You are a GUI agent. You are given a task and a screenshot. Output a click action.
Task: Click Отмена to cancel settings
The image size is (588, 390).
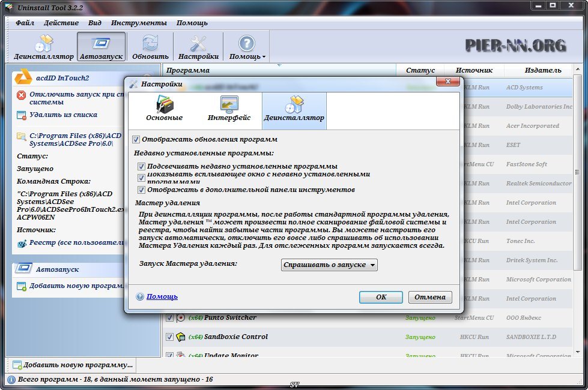click(x=430, y=297)
